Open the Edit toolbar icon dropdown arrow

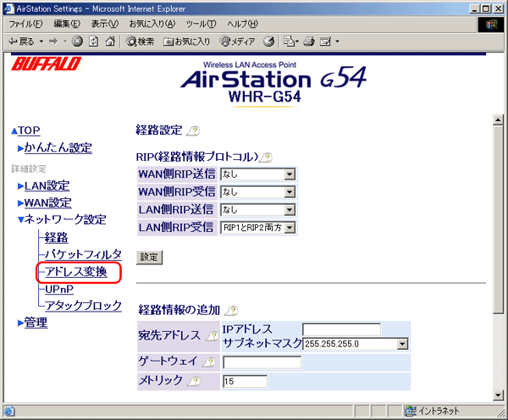click(x=337, y=41)
